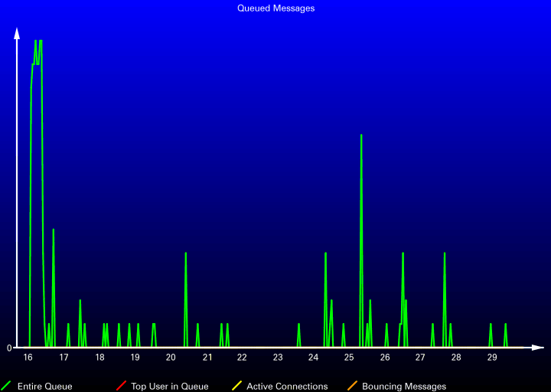Click x-axis label 25

349,358
